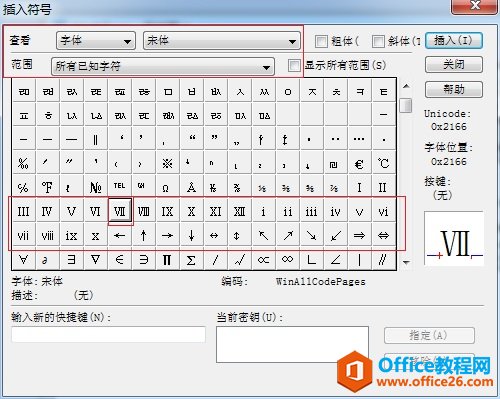This screenshot has height=399, width=500.
Task: Select the double left-right arrow ⇔ symbol
Action: pos(384,235)
